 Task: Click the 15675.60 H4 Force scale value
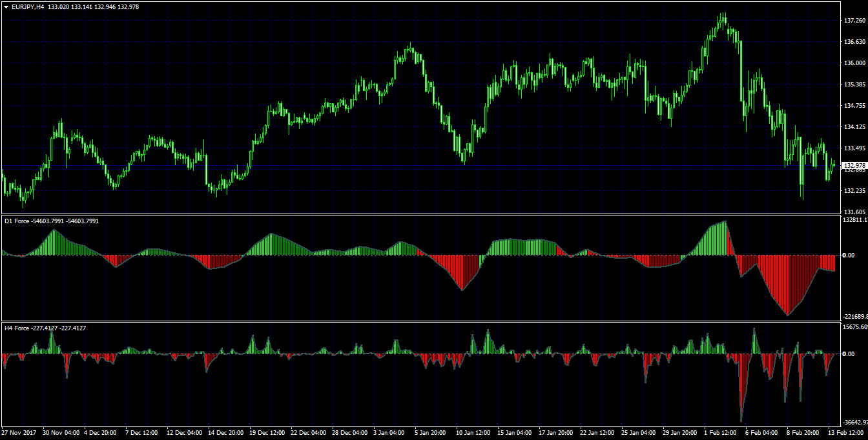(x=855, y=327)
